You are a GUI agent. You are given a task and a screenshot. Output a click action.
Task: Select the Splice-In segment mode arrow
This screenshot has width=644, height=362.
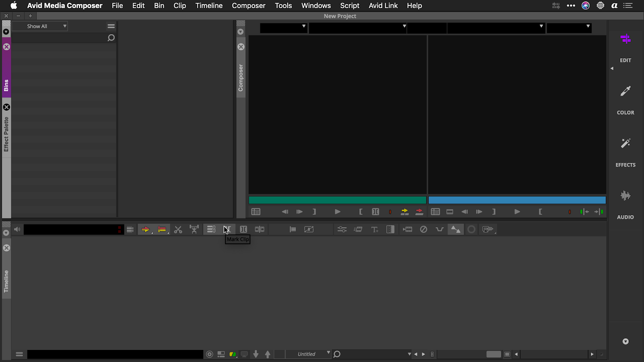tap(146, 229)
